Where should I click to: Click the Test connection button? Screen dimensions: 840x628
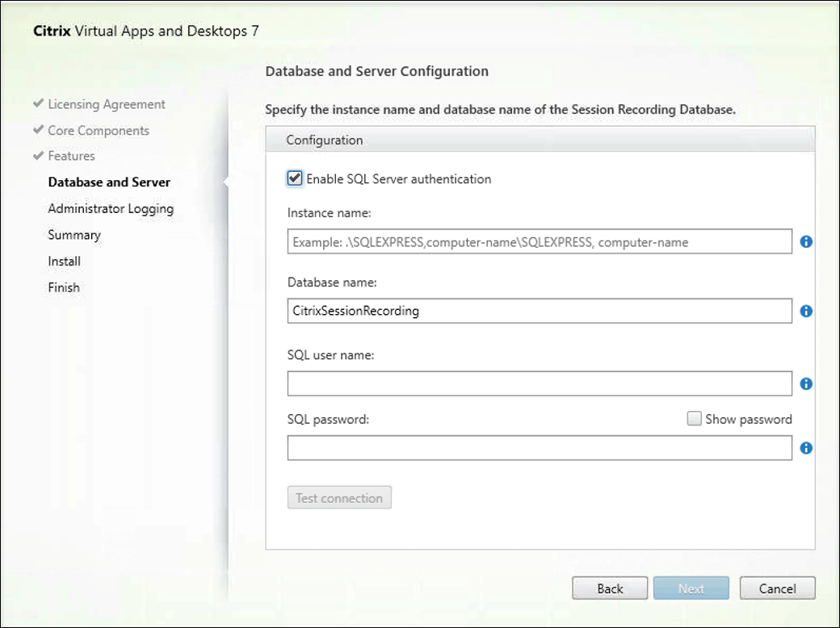339,497
